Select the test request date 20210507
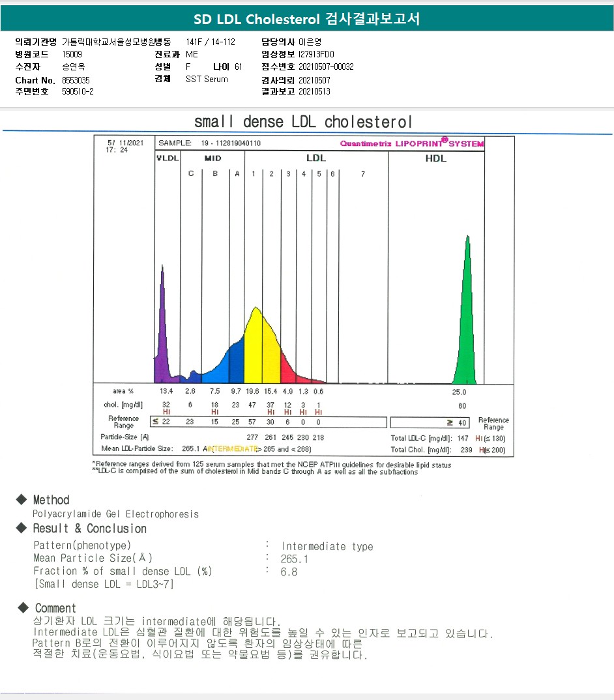The image size is (614, 700). (314, 80)
